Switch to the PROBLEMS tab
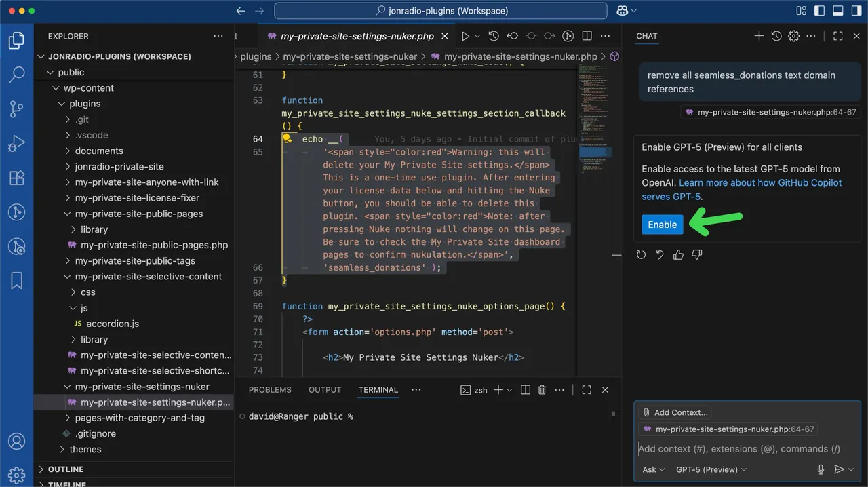Image resolution: width=868 pixels, height=487 pixels. pyautogui.click(x=270, y=390)
